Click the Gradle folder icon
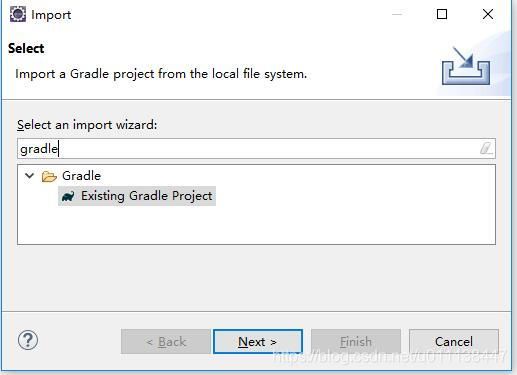This screenshot has height=375, width=517. coord(49,176)
